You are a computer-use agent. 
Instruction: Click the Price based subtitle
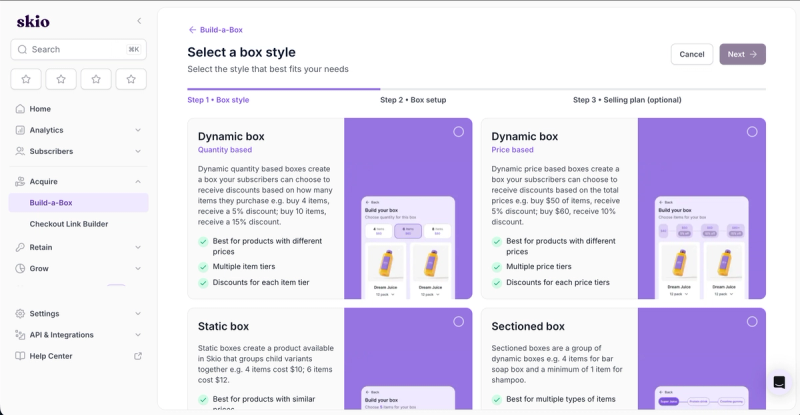coord(512,150)
